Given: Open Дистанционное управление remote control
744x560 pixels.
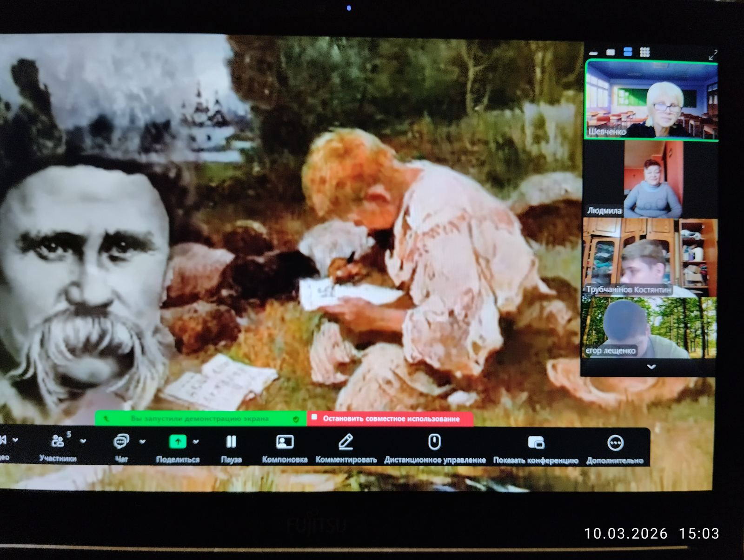Looking at the screenshot, I should pyautogui.click(x=434, y=442).
